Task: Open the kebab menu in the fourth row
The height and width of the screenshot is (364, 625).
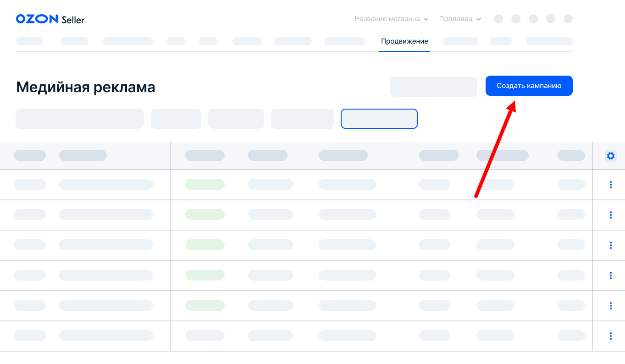Action: (610, 275)
